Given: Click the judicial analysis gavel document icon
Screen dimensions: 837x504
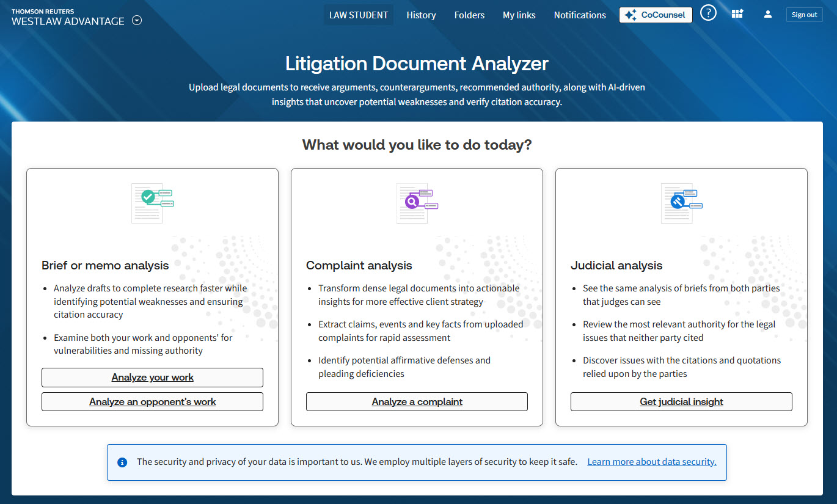Looking at the screenshot, I should [x=681, y=202].
